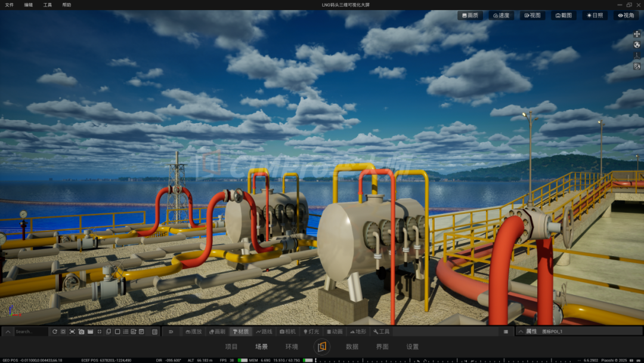Click the add-image icon in bottom toolbar
This screenshot has width=644, height=363.
(x=134, y=331)
